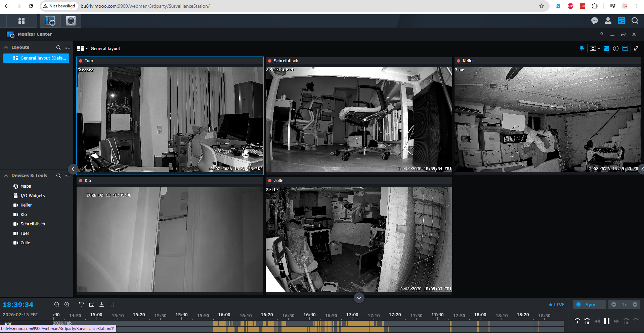Select the Schreibtisch camera in the device list
The width and height of the screenshot is (644, 333).
33,224
